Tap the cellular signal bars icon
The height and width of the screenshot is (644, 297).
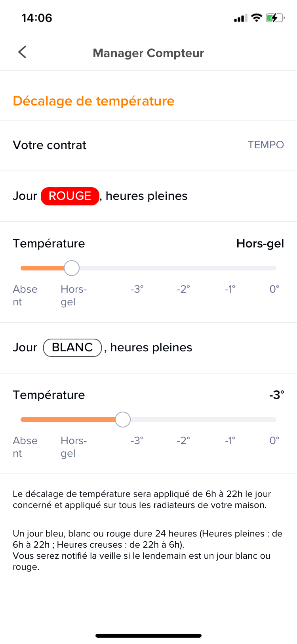click(240, 18)
